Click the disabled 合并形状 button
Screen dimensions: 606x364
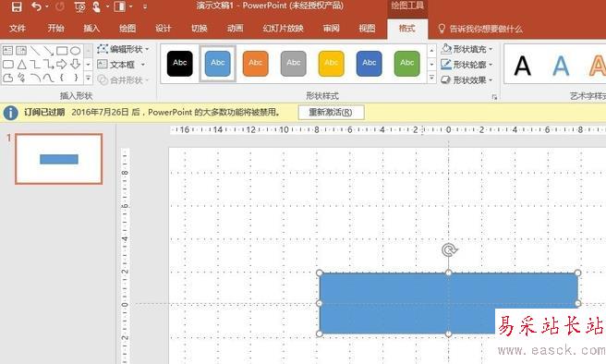(x=123, y=80)
